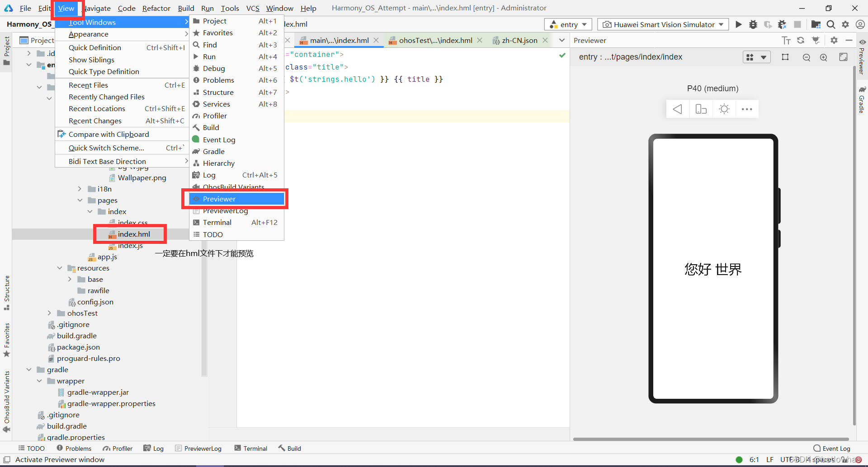
Task: Expand the base folder
Action: tap(70, 279)
